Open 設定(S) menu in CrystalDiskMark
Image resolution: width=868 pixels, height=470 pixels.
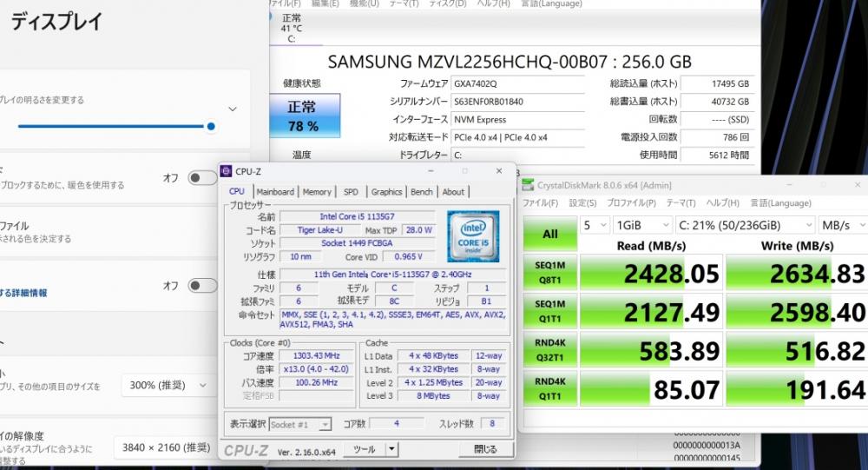click(x=583, y=202)
